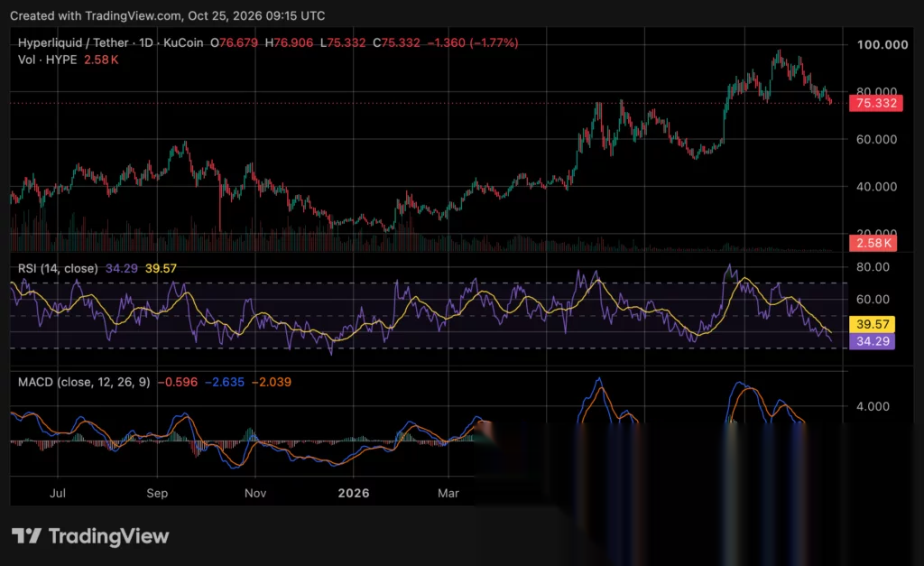Screen dimensions: 924x566
Task: Click the orange -2.039 signal value
Action: pos(272,382)
